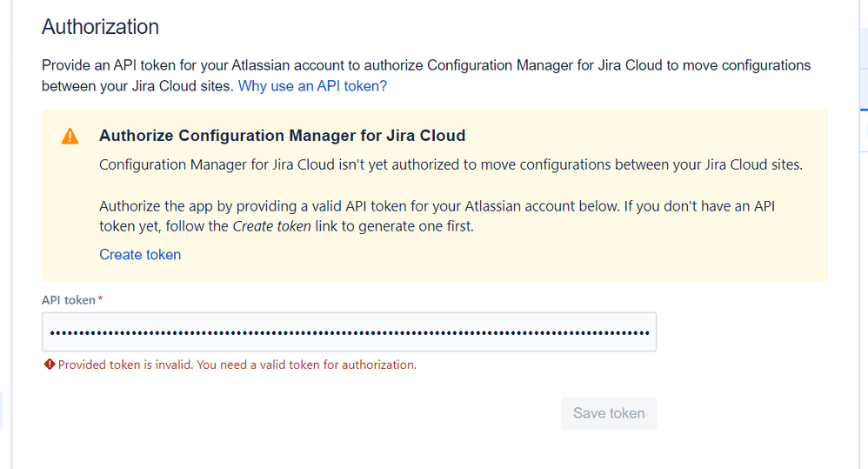Open the 'Why use an API token?' link
The image size is (868, 469).
pos(312,86)
